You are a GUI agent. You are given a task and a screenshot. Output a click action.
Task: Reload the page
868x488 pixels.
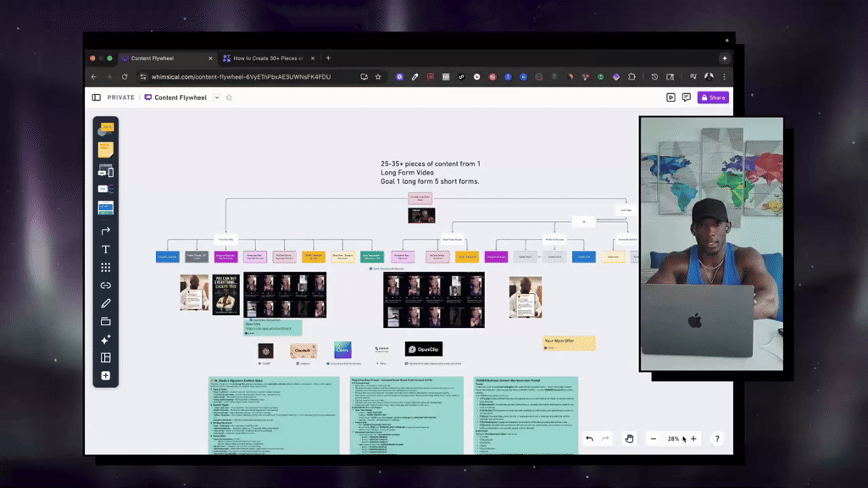125,77
